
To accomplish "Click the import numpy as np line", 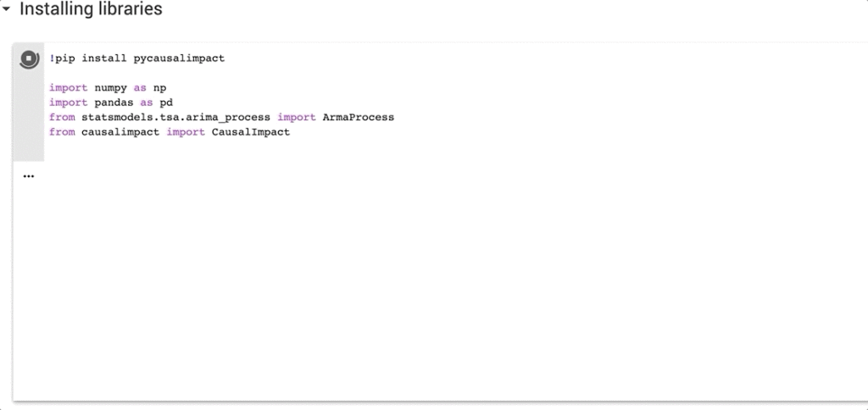I will tap(108, 88).
